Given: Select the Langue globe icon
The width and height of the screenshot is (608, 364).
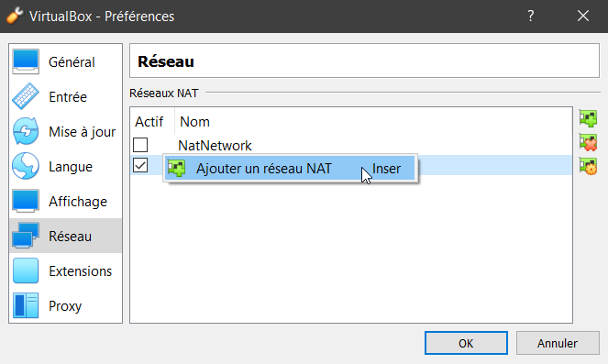Looking at the screenshot, I should 26,166.
